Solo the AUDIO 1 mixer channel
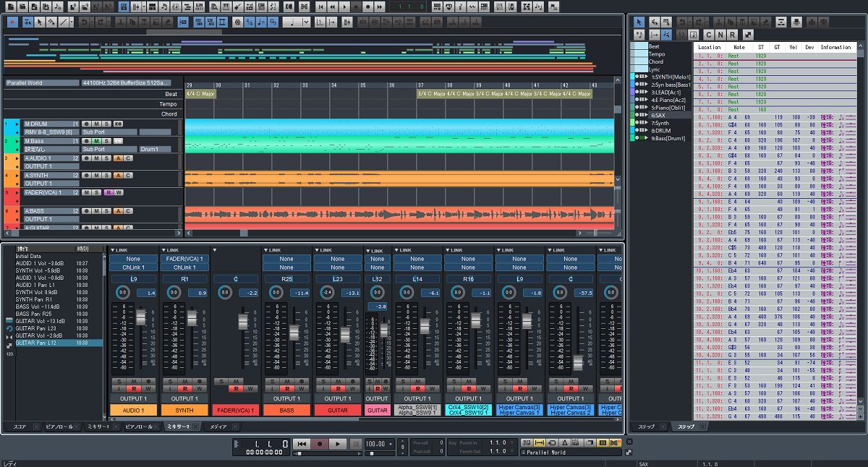 tap(119, 382)
